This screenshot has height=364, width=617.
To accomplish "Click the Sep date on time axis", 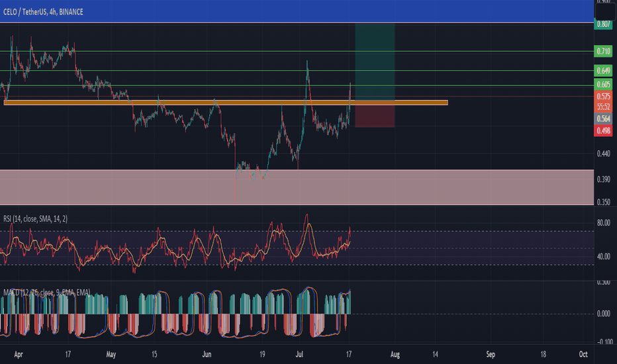I will click(491, 355).
